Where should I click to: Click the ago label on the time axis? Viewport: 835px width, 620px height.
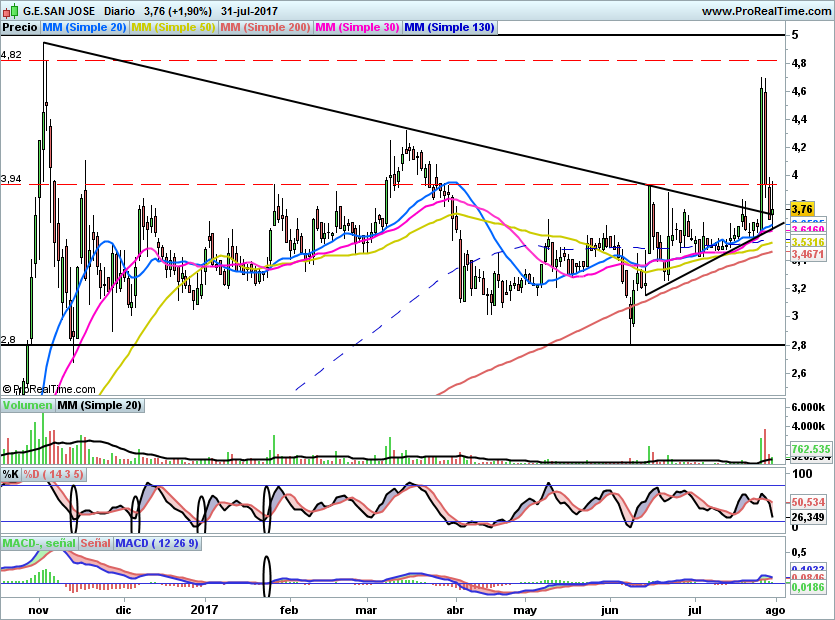775,610
